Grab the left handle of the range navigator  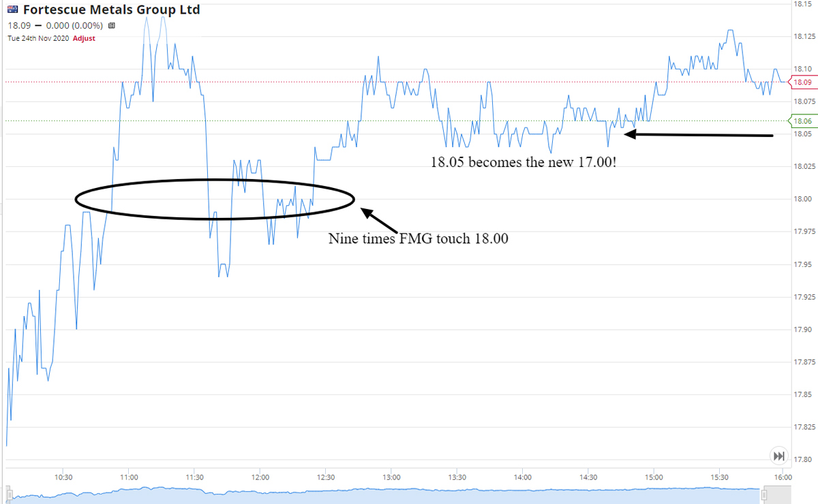click(10, 495)
